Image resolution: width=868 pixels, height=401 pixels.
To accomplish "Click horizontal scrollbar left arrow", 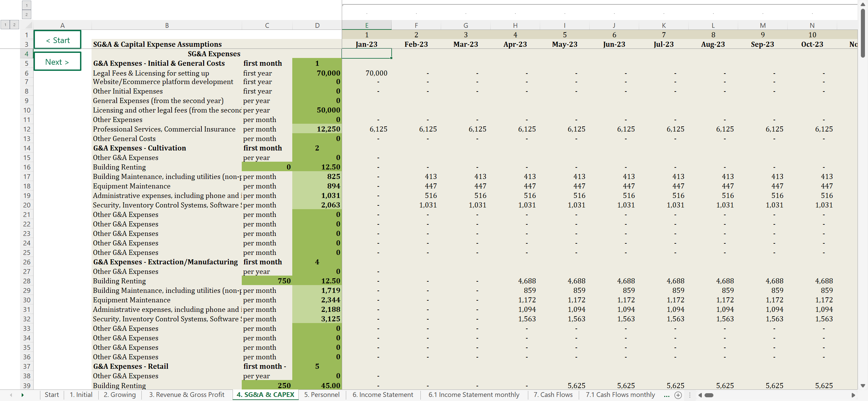I will [x=700, y=395].
